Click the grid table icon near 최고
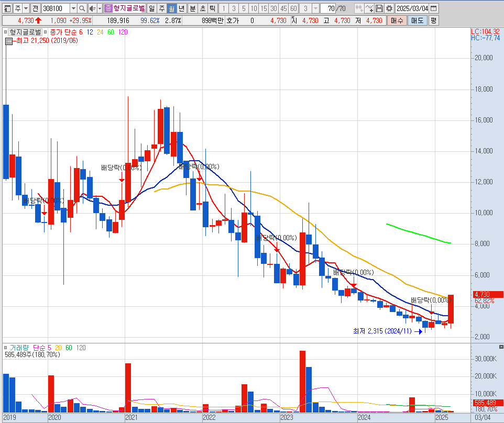504x423 pixels. 9,41
